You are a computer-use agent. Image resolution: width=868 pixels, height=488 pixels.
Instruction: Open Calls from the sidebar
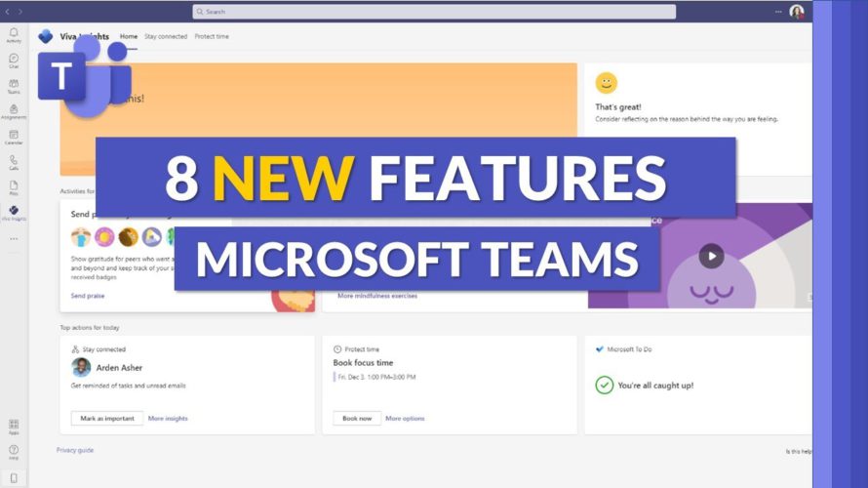coord(14,163)
